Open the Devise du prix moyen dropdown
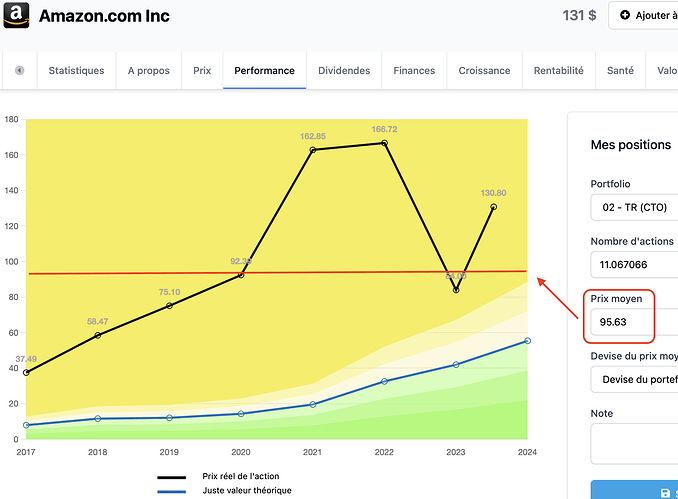 click(x=634, y=379)
